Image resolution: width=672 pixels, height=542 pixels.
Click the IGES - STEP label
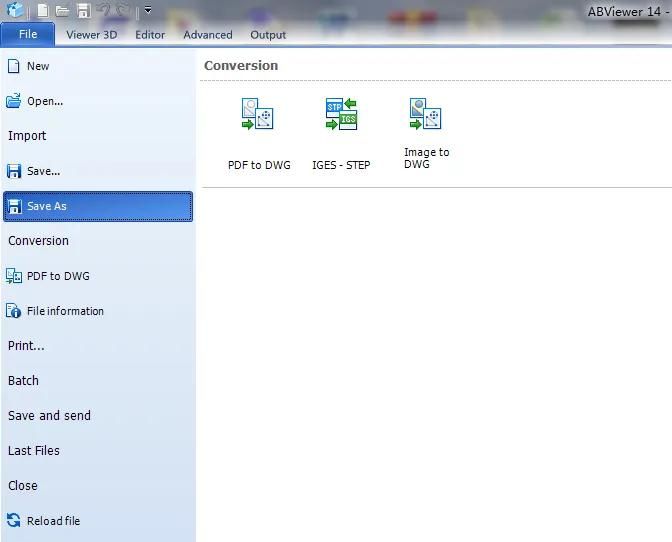click(x=341, y=165)
